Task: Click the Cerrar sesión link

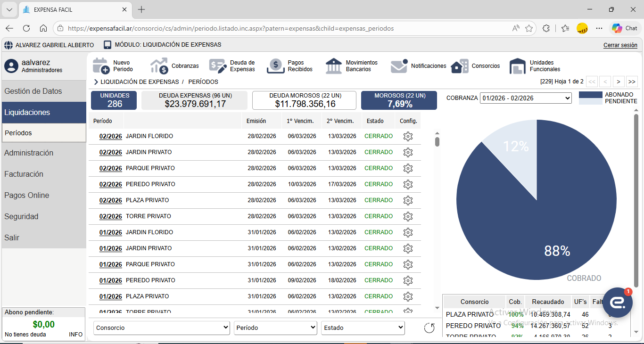Action: pos(620,45)
